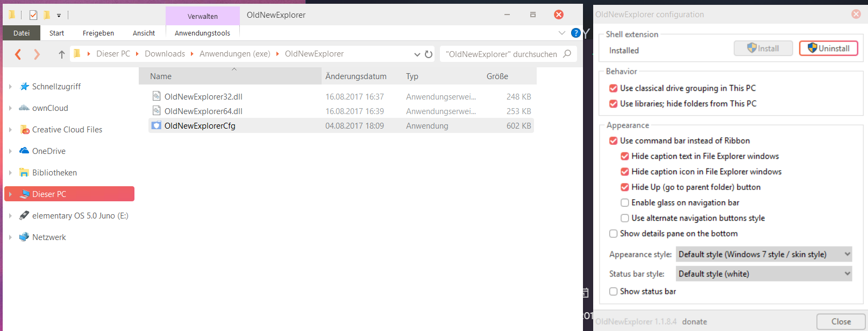Image resolution: width=868 pixels, height=331 pixels.
Task: Click the forward navigation arrow
Action: coord(37,54)
